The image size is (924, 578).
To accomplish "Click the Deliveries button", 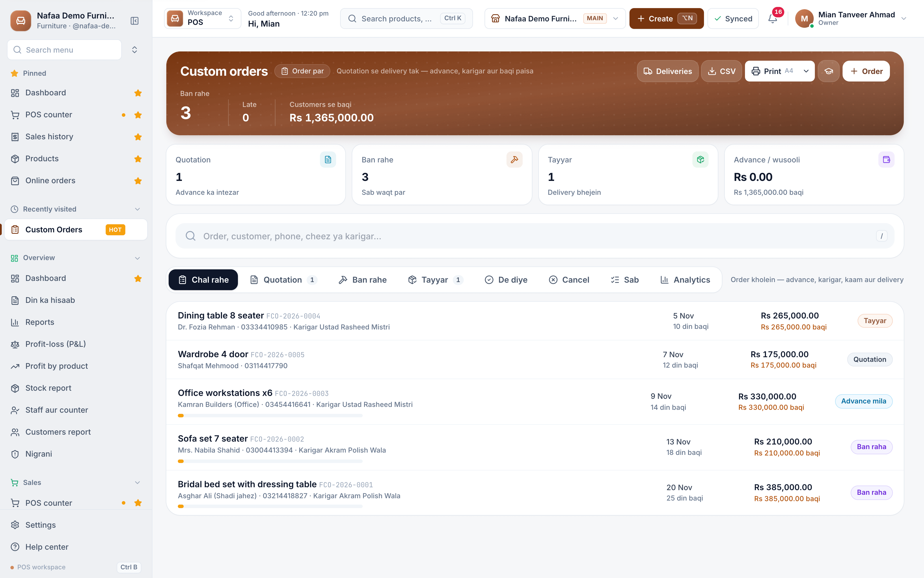I will (x=667, y=71).
